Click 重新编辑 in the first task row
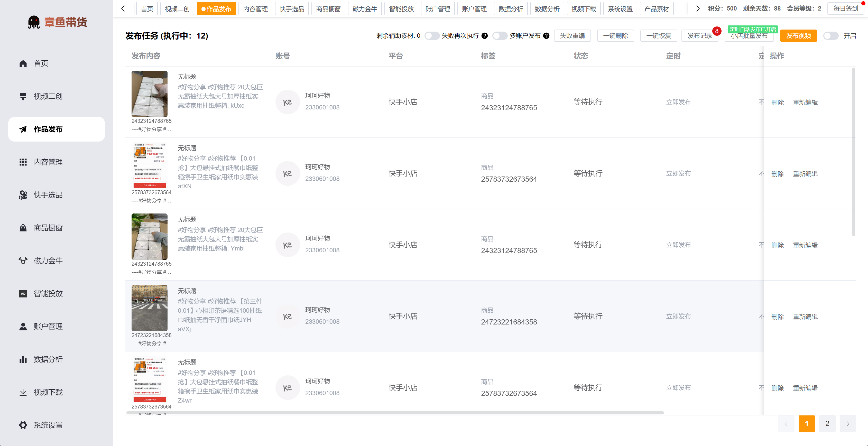Viewport: 868px width, 446px height. click(805, 103)
